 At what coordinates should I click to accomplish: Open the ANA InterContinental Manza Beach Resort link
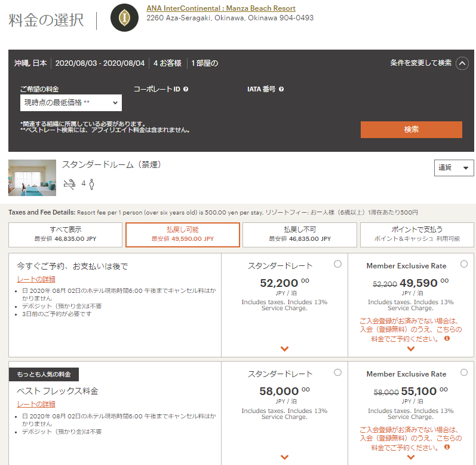click(x=220, y=8)
